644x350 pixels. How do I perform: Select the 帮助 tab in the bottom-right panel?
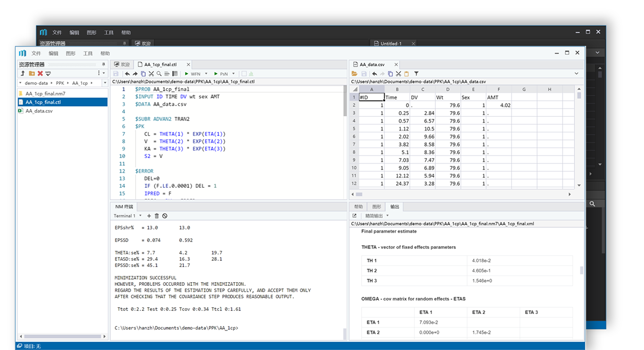pos(359,207)
